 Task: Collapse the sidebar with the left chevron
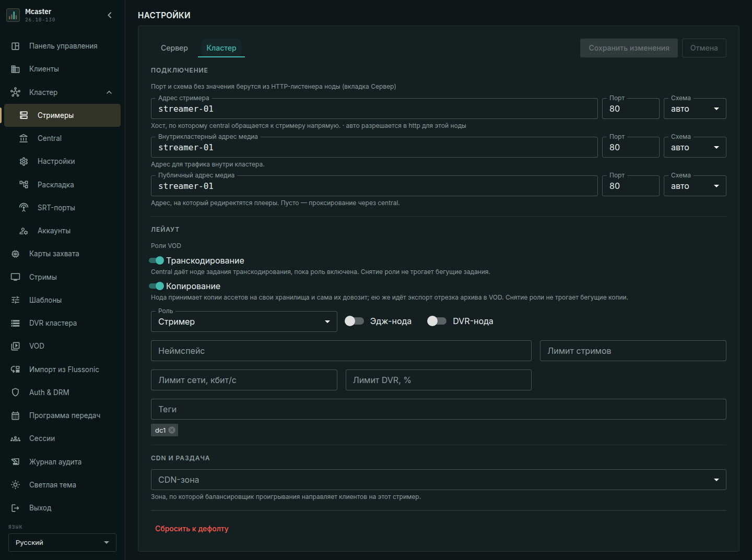click(110, 15)
